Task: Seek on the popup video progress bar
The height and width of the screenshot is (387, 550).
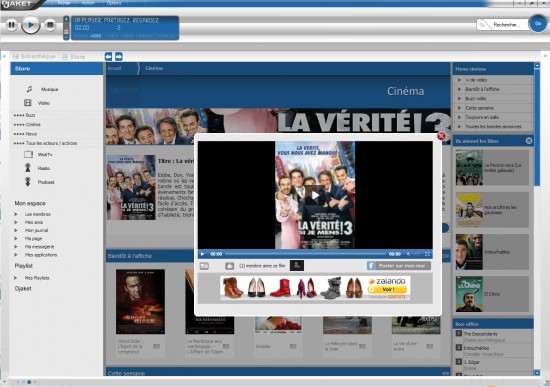Action: point(306,254)
